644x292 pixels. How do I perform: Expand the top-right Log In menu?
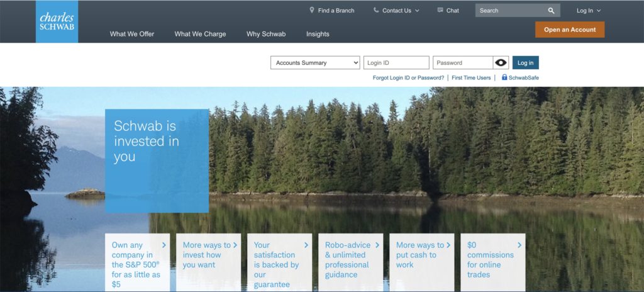coord(589,11)
